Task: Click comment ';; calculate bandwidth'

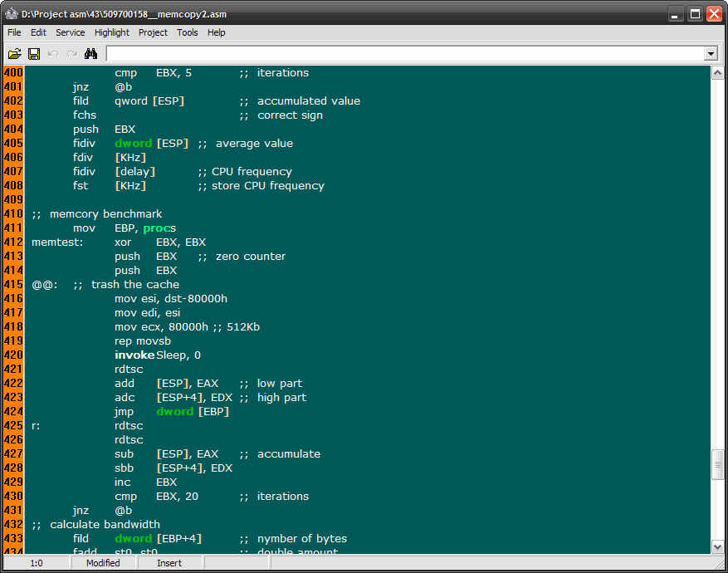Action: point(95,525)
